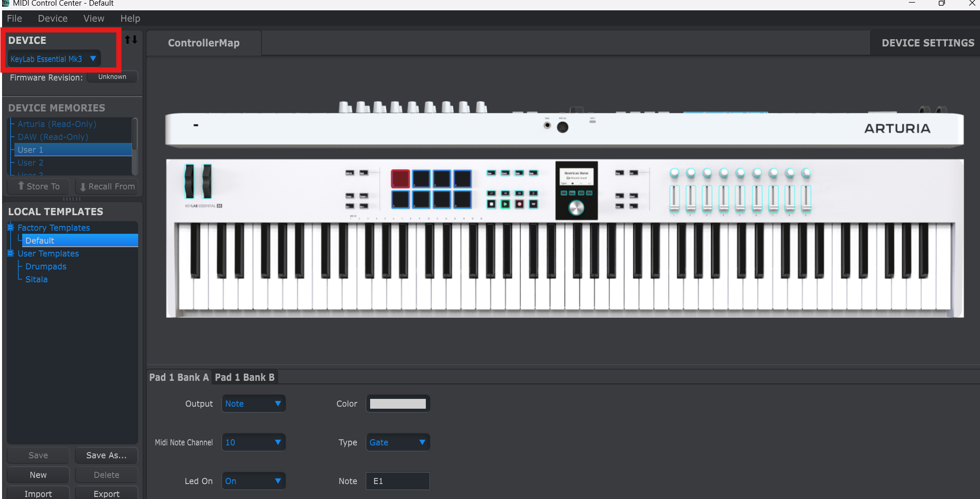
Task: Open the Midi Note Channel dropdown
Action: pos(253,442)
